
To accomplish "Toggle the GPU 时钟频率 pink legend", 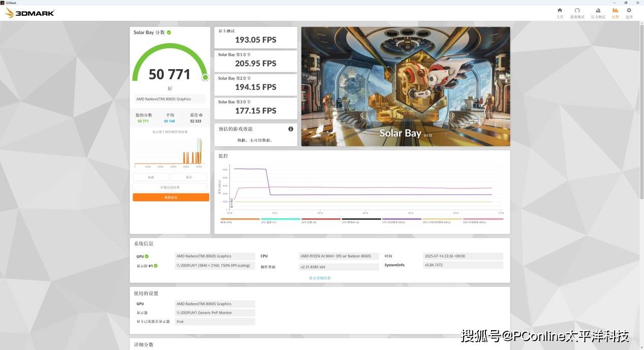I will coord(483,221).
